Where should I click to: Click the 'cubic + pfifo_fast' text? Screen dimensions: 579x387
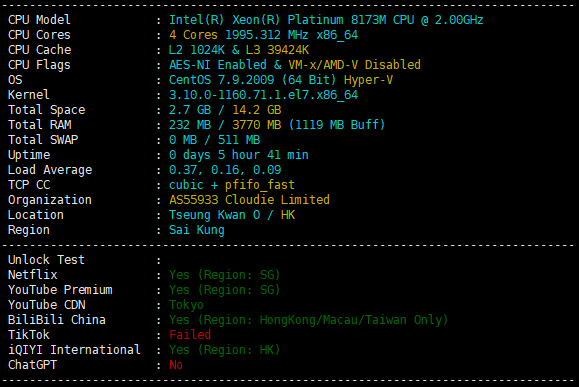point(232,185)
